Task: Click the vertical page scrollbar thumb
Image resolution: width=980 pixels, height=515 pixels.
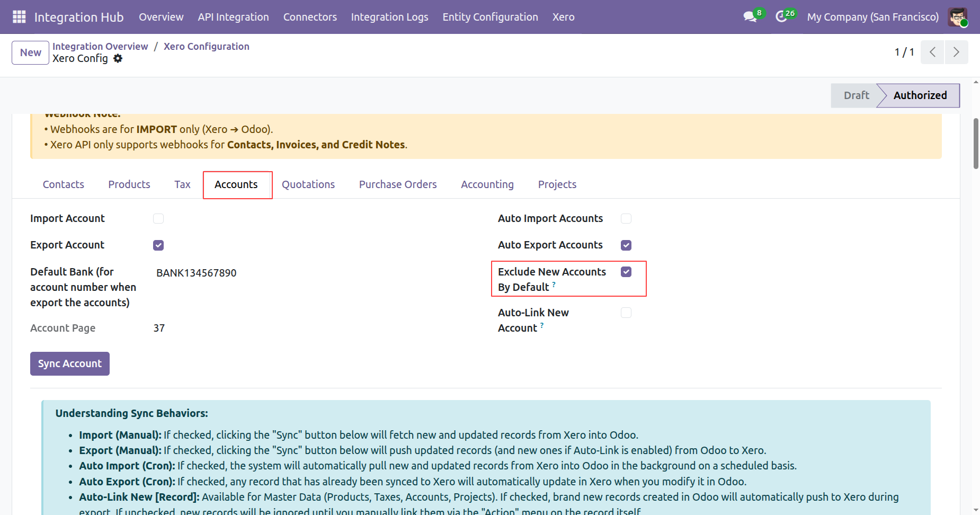Action: pyautogui.click(x=976, y=144)
